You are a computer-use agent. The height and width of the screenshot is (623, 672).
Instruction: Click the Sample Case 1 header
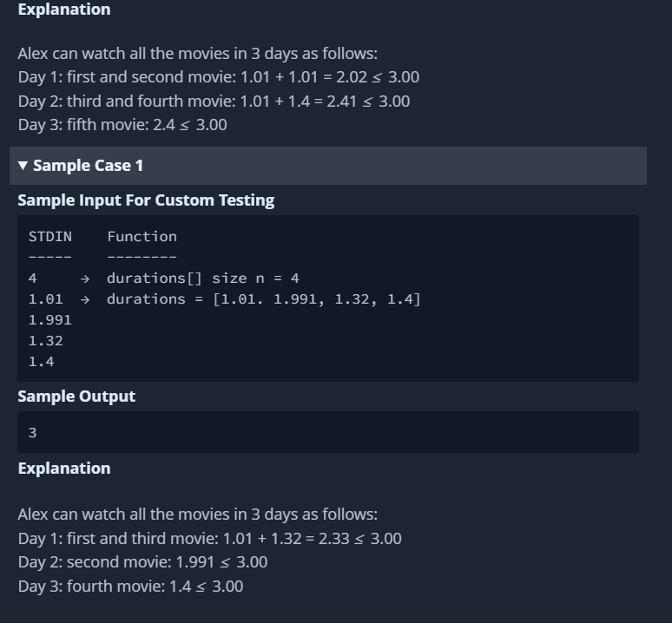tap(328, 166)
